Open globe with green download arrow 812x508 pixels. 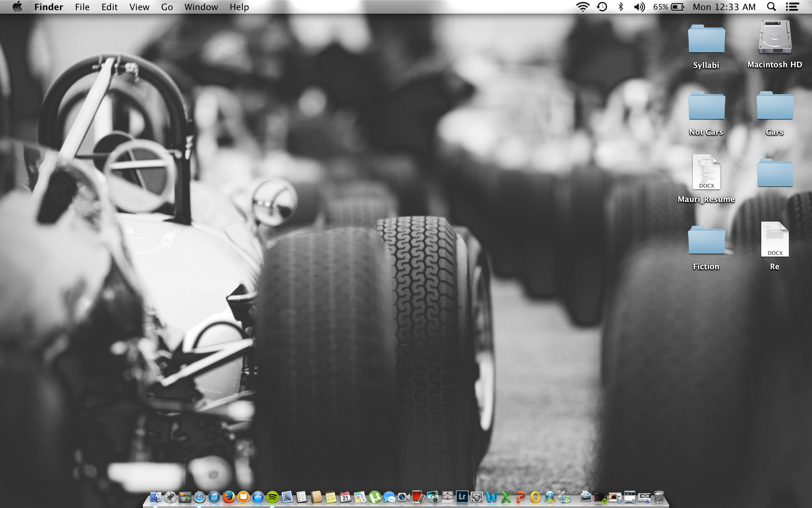(550, 497)
